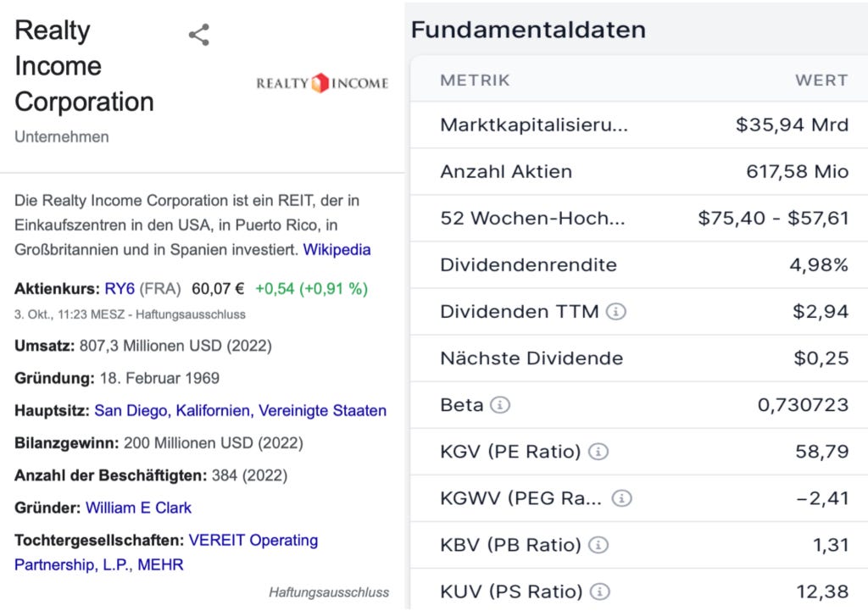Click the Unternehmen subtitle
This screenshot has height=611, width=868.
point(61,136)
